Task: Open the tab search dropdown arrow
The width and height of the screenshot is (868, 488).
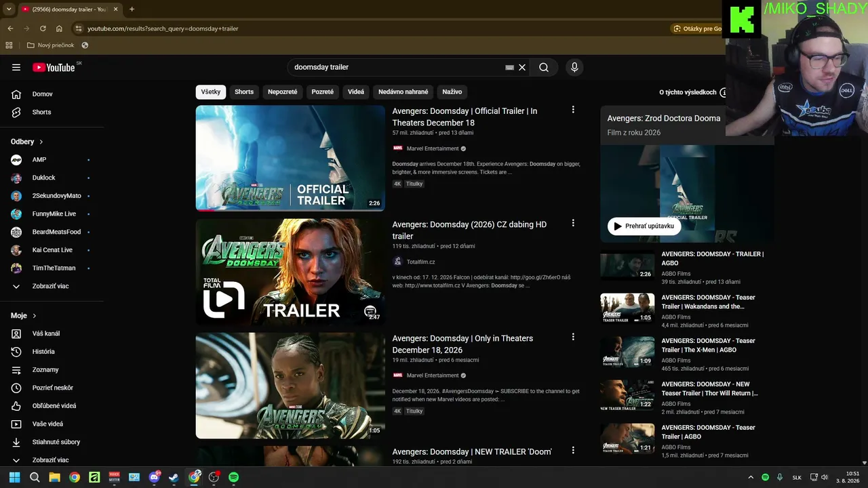Action: (9, 9)
